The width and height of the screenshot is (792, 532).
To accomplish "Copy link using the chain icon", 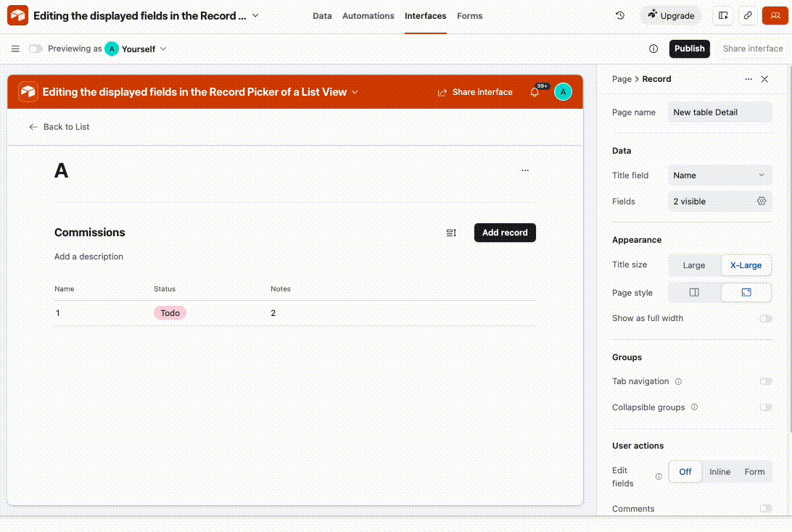I will (x=748, y=16).
